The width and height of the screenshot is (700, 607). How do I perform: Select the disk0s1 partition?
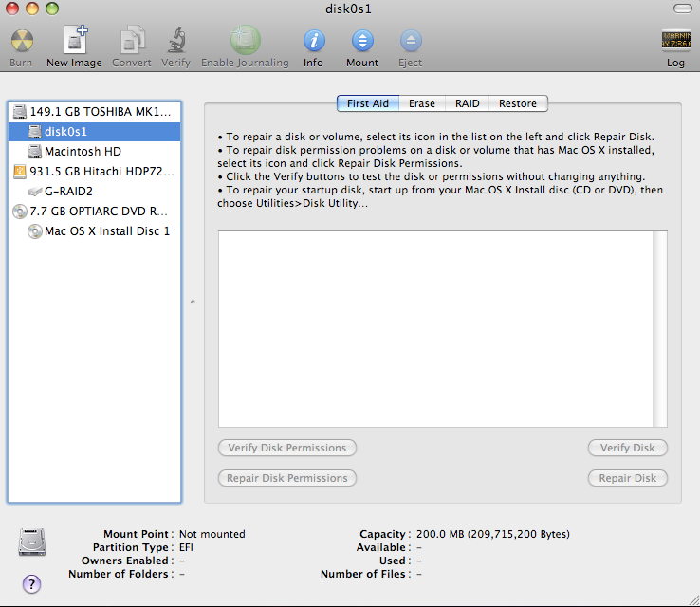[x=94, y=131]
